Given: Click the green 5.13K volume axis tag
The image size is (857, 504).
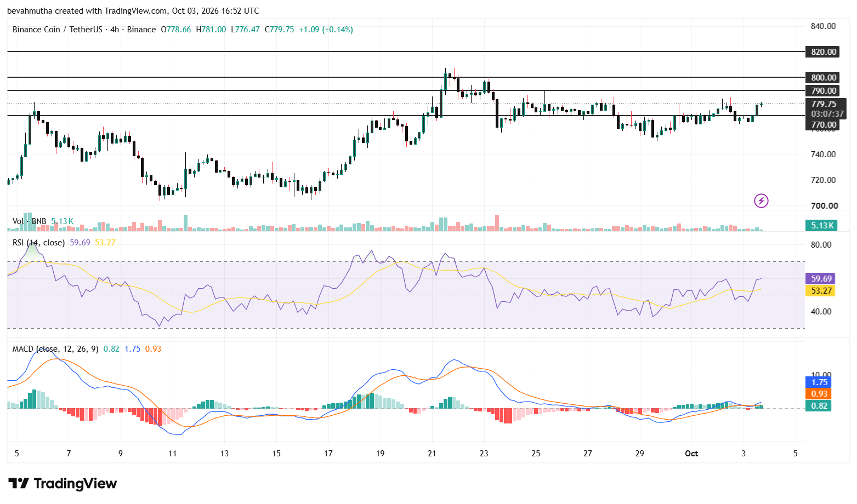Looking at the screenshot, I should tap(822, 226).
